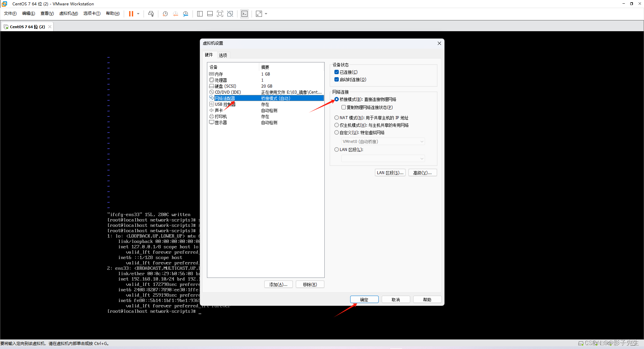
Task: Toggle the library sidebar view icon
Action: coord(200,14)
